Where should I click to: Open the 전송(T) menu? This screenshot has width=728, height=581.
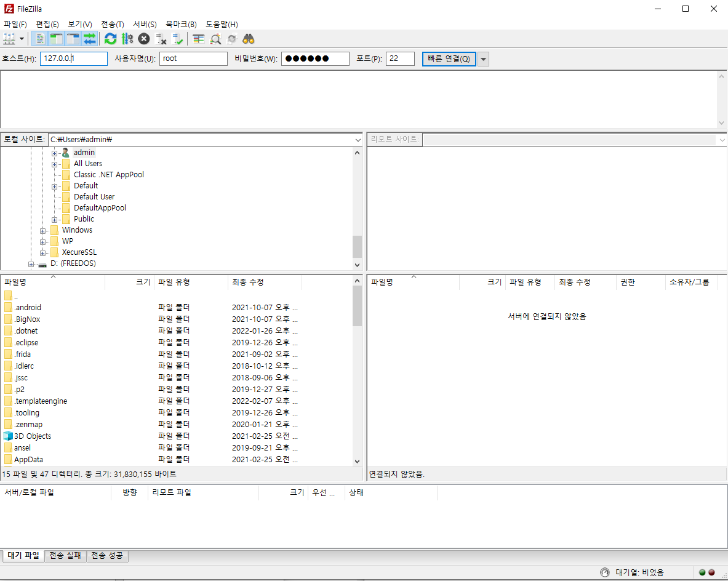113,24
